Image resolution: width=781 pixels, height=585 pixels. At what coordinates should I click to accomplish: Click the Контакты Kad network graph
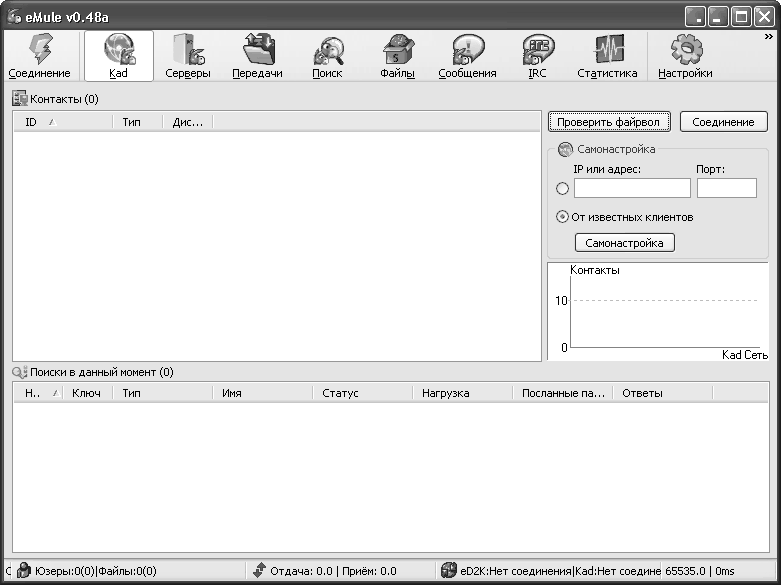[x=658, y=311]
